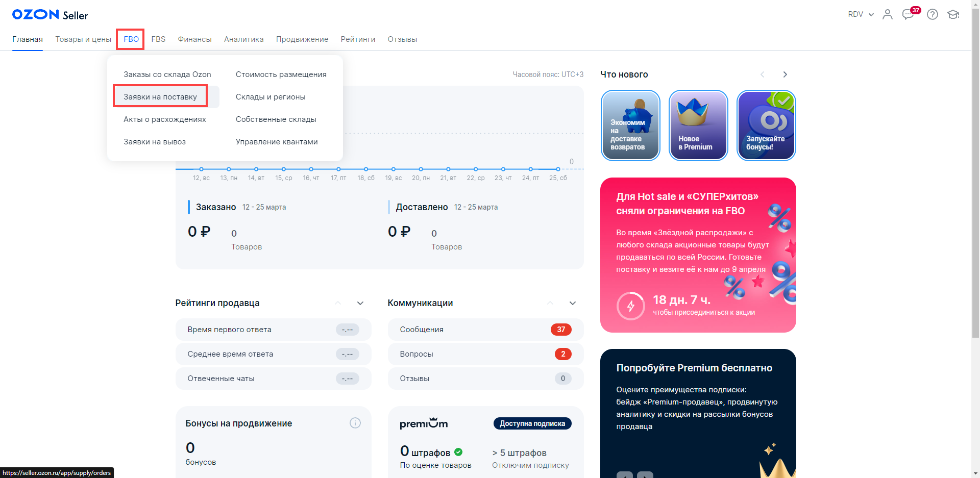This screenshot has height=478, width=980.
Task: Open Среднее время ответа rating row
Action: click(x=274, y=354)
